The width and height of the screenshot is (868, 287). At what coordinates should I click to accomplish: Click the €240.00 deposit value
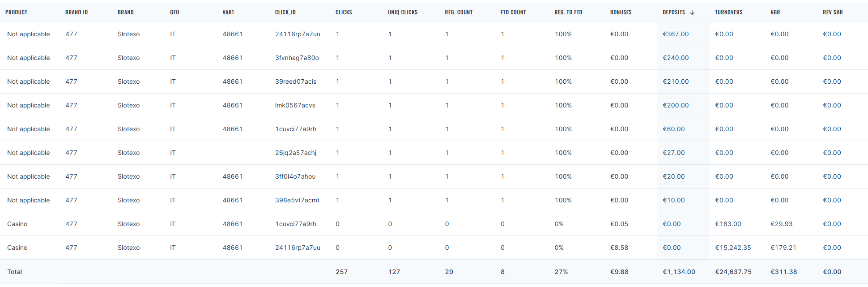click(x=676, y=58)
